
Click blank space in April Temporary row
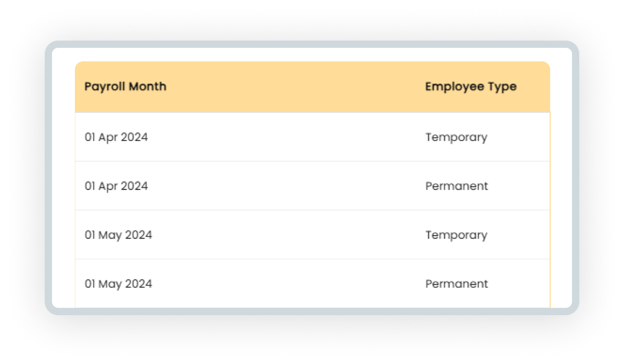tap(286, 137)
